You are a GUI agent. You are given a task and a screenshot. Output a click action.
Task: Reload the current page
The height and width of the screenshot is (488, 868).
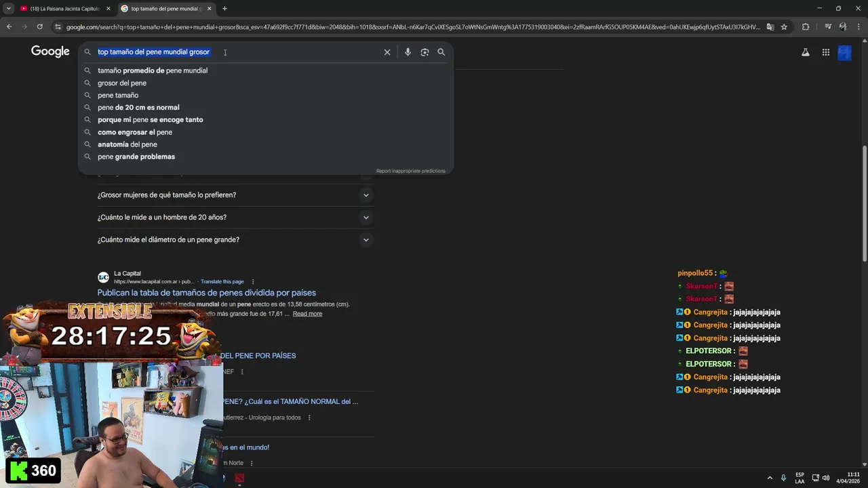pos(40,27)
